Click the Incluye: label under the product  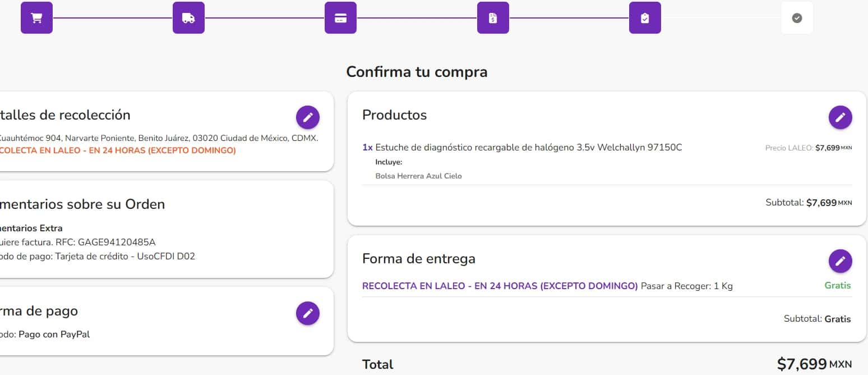pyautogui.click(x=389, y=162)
